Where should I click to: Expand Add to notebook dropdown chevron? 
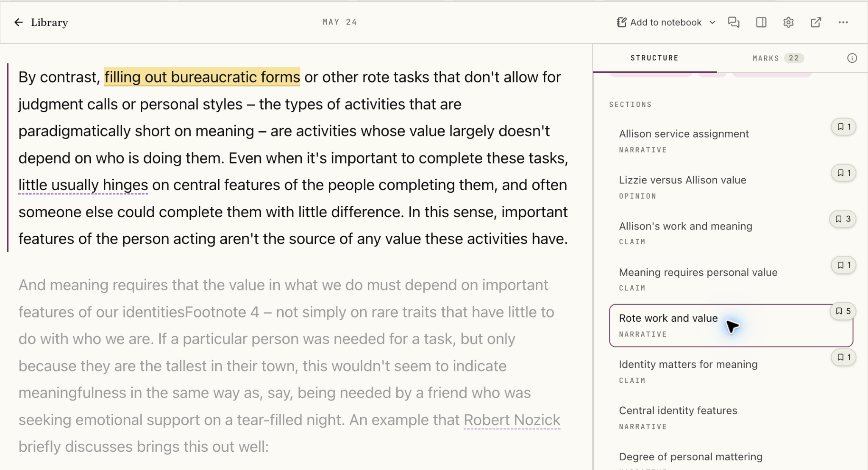712,22
